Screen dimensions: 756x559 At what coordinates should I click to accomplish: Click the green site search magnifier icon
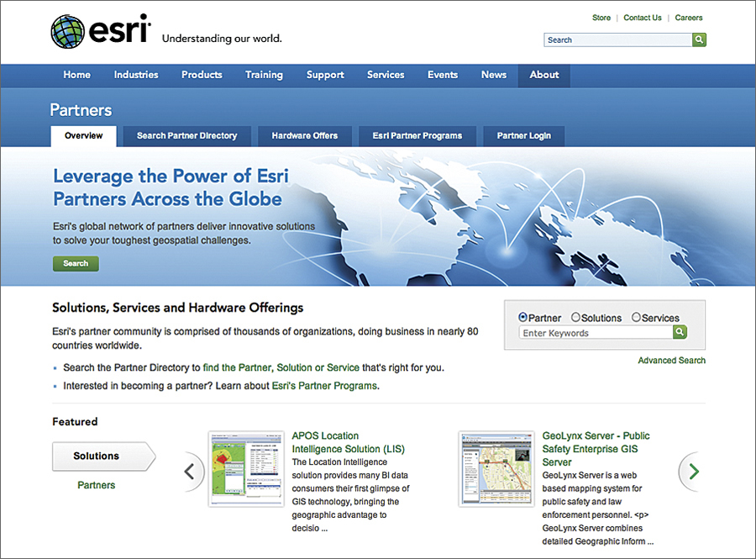(699, 40)
